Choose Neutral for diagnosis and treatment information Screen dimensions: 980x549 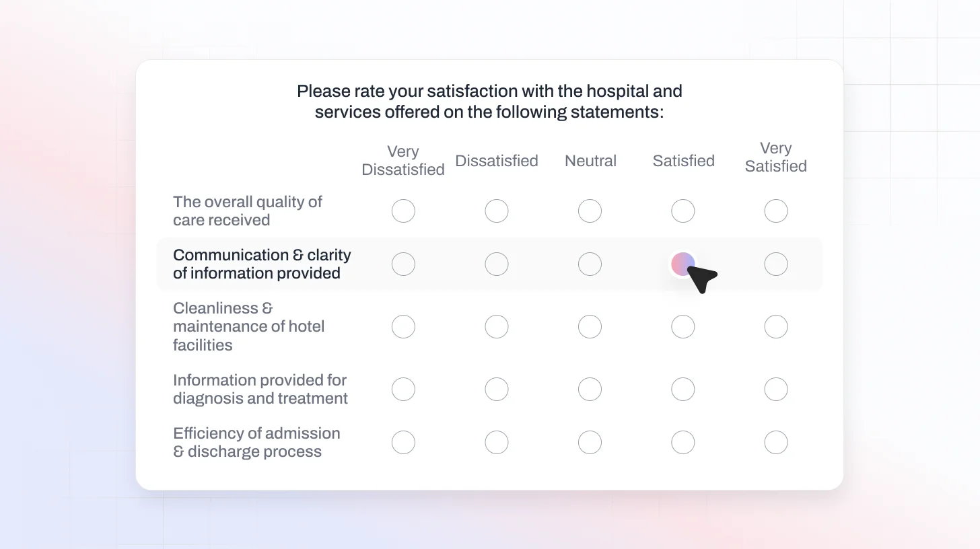(590, 390)
